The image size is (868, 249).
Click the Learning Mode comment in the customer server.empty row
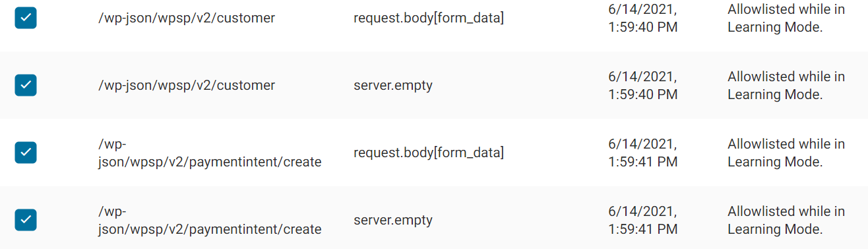tap(786, 86)
